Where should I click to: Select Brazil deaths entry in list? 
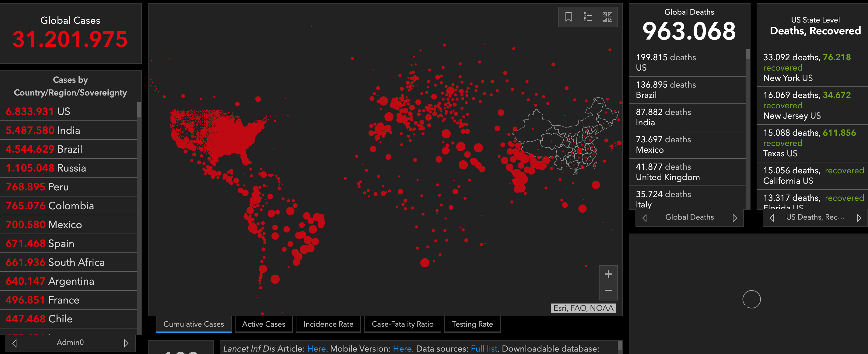[x=666, y=90]
